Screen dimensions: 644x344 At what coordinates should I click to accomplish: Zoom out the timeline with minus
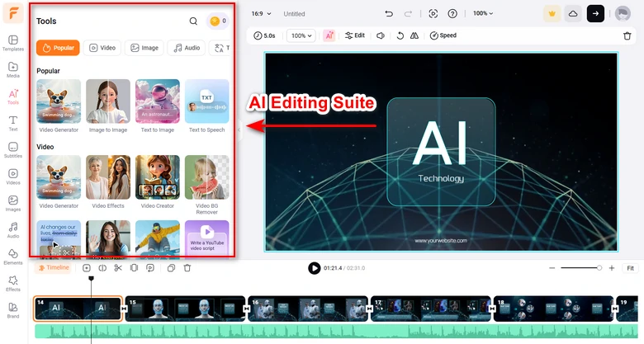point(552,268)
